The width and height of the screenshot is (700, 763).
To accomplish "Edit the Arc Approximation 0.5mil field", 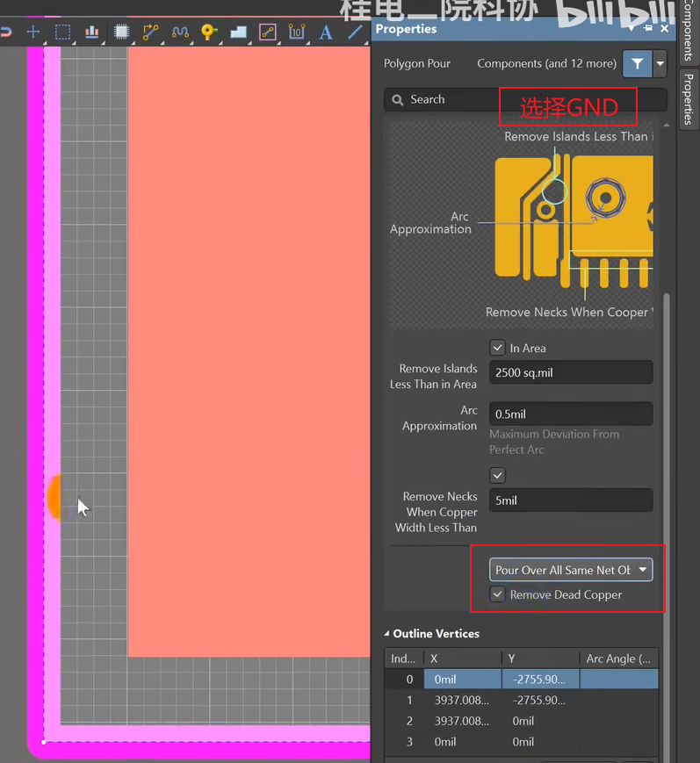I will coord(571,414).
